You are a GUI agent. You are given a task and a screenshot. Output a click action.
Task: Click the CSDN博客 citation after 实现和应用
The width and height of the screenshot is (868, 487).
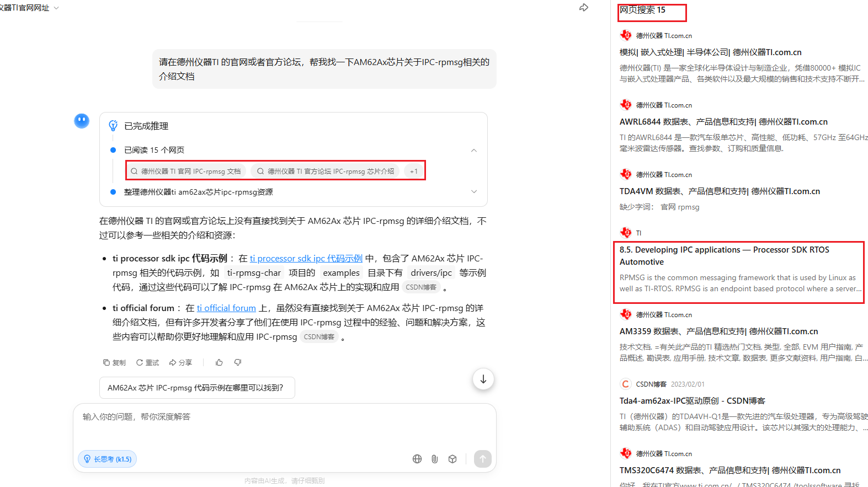coord(421,287)
